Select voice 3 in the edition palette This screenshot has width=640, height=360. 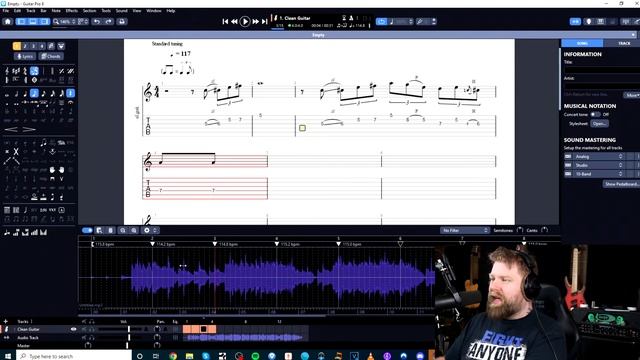33,46
